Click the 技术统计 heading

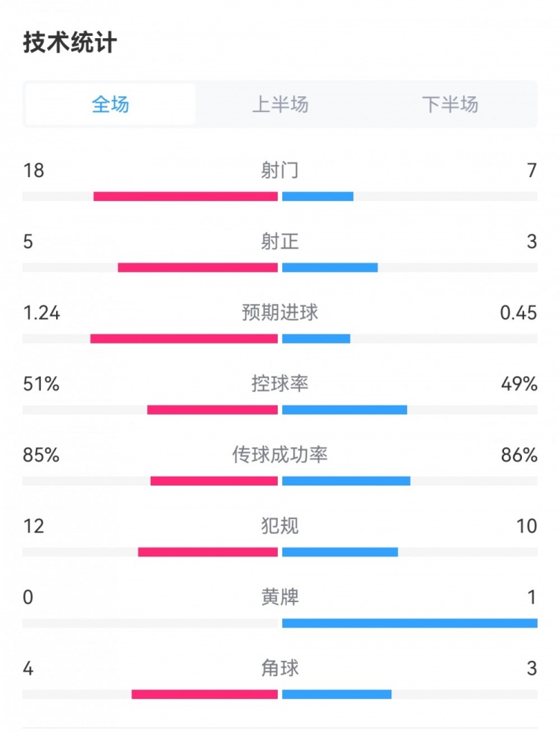coord(70,43)
